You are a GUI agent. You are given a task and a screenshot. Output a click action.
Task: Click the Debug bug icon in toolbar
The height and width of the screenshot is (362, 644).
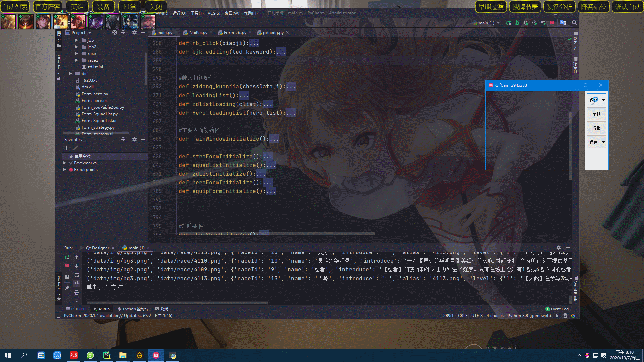517,23
